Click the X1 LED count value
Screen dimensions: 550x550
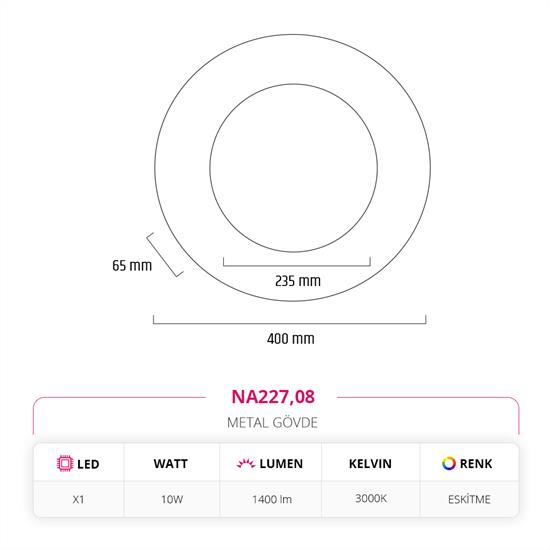click(x=78, y=499)
